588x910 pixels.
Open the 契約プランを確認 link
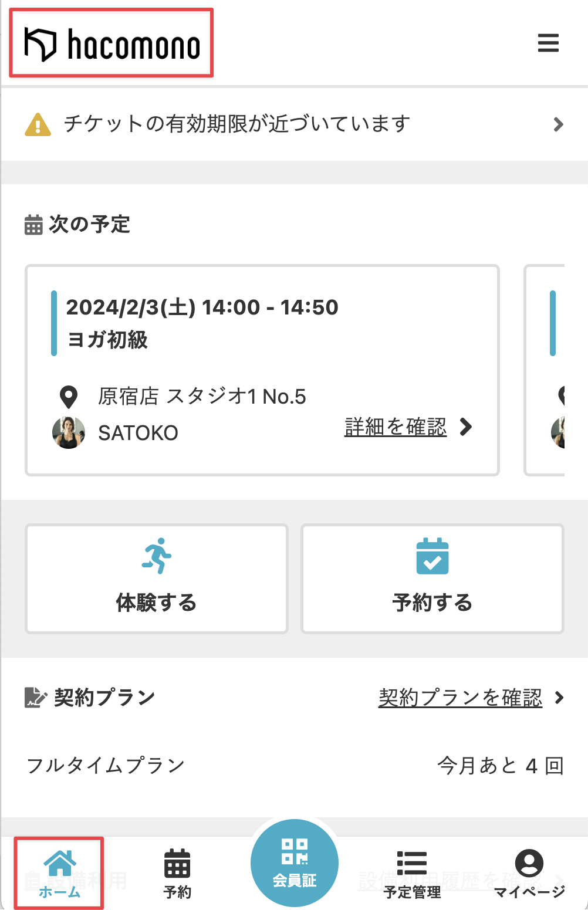click(x=461, y=698)
